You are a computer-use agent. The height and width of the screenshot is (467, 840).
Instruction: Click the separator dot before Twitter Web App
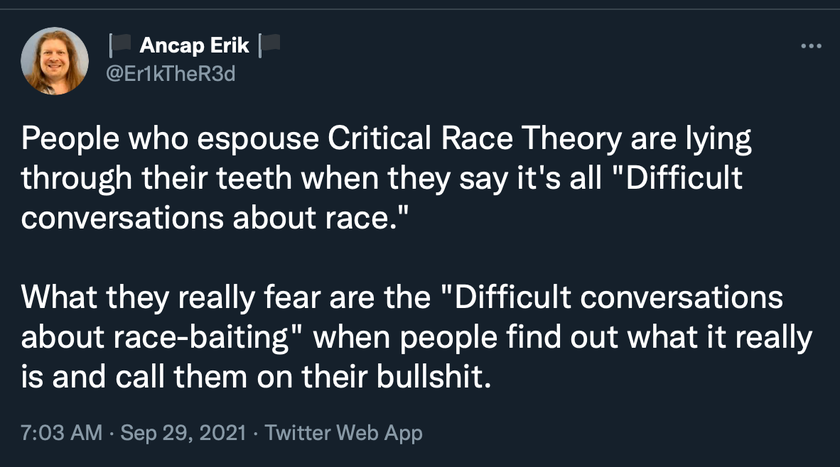256,433
